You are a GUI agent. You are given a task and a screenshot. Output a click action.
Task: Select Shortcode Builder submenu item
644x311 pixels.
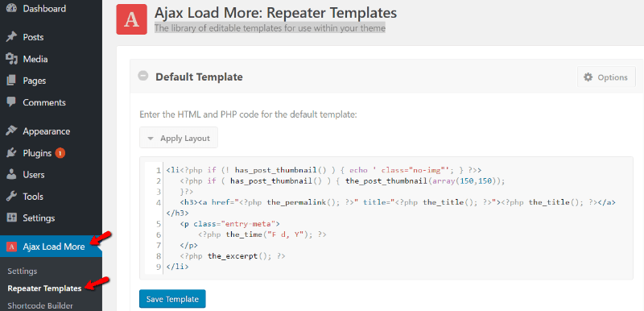[40, 305]
